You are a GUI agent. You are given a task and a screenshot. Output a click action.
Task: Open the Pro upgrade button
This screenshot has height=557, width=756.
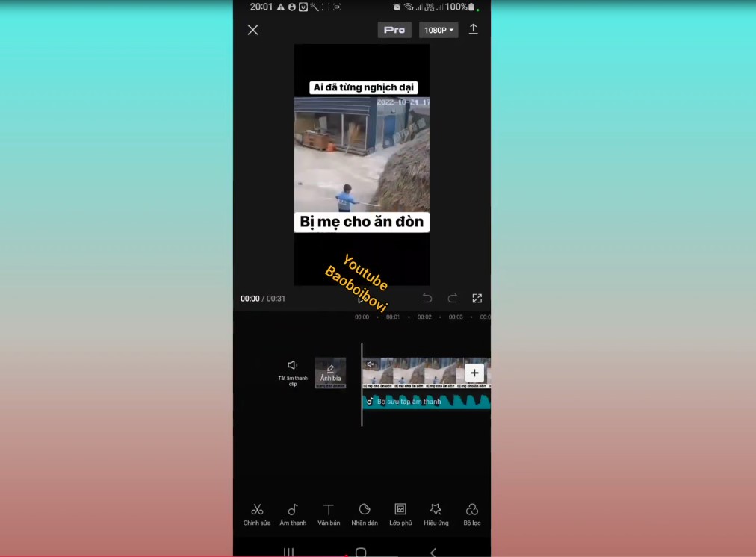coord(394,30)
